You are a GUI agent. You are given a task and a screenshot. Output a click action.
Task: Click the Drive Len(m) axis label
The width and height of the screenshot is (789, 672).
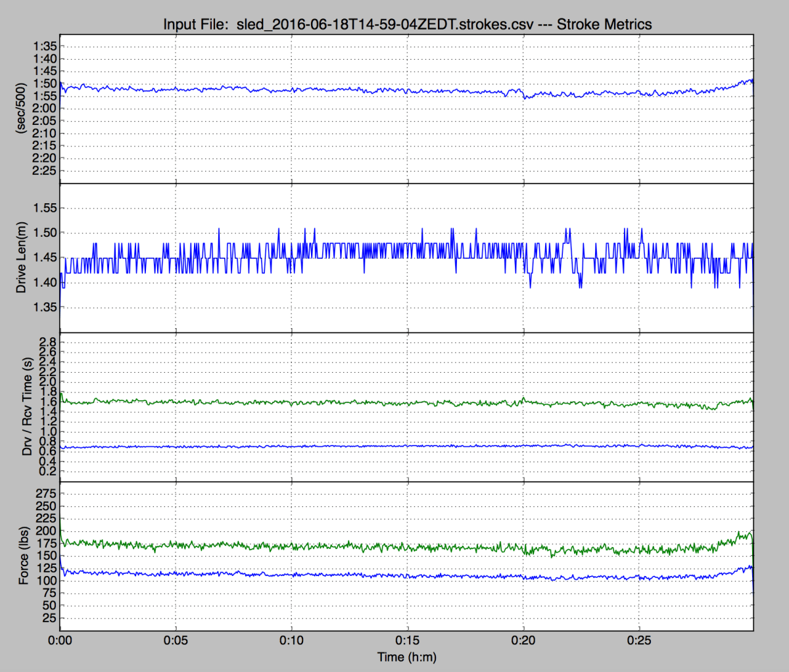click(21, 257)
